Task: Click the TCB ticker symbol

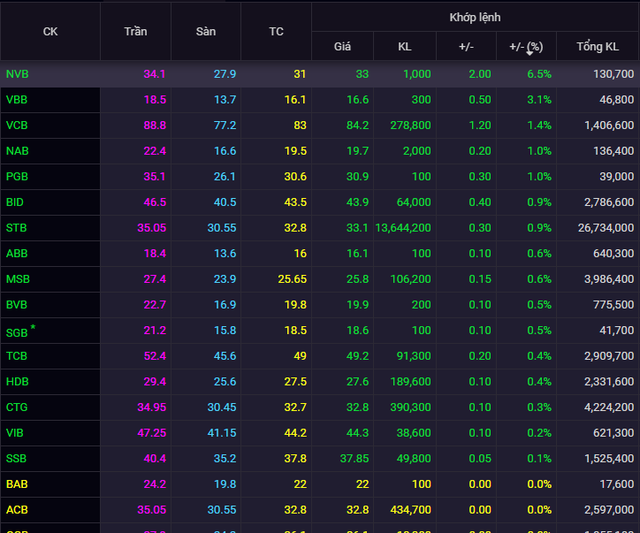Action: (x=17, y=356)
